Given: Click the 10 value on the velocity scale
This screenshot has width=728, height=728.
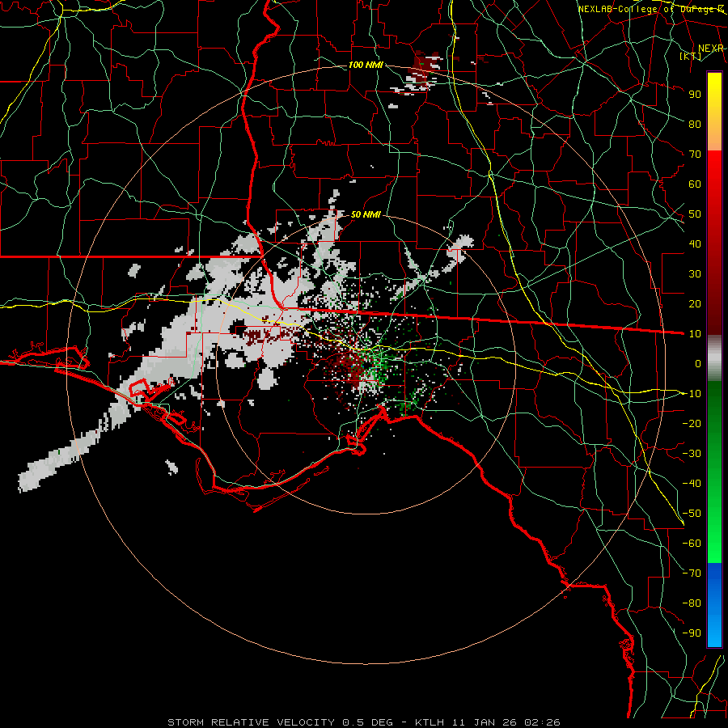Looking at the screenshot, I should (x=695, y=334).
